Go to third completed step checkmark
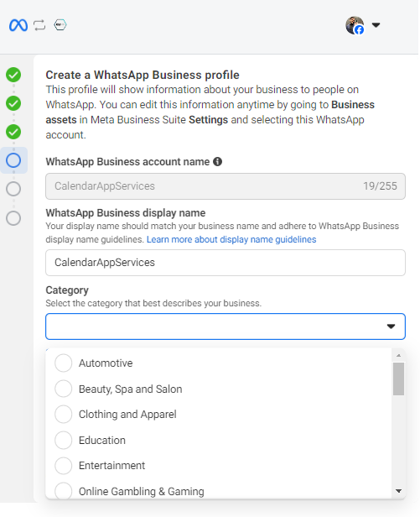This screenshot has height=517, width=420. coord(13,132)
